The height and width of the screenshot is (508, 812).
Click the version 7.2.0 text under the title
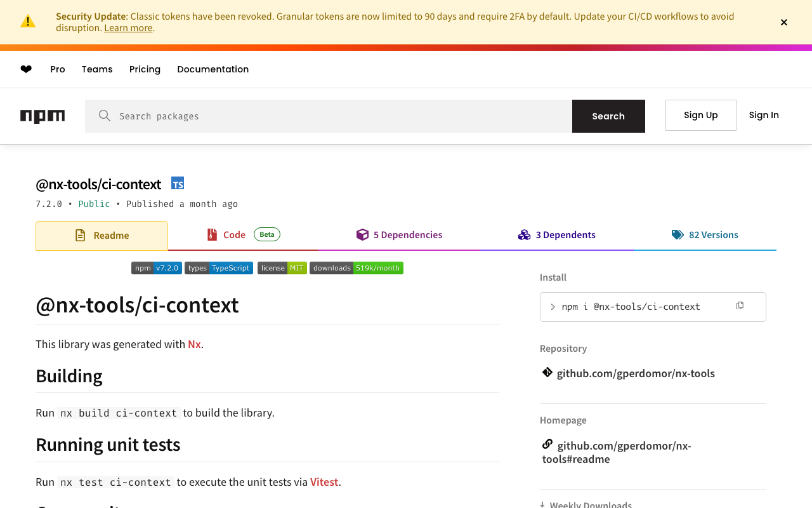[49, 204]
